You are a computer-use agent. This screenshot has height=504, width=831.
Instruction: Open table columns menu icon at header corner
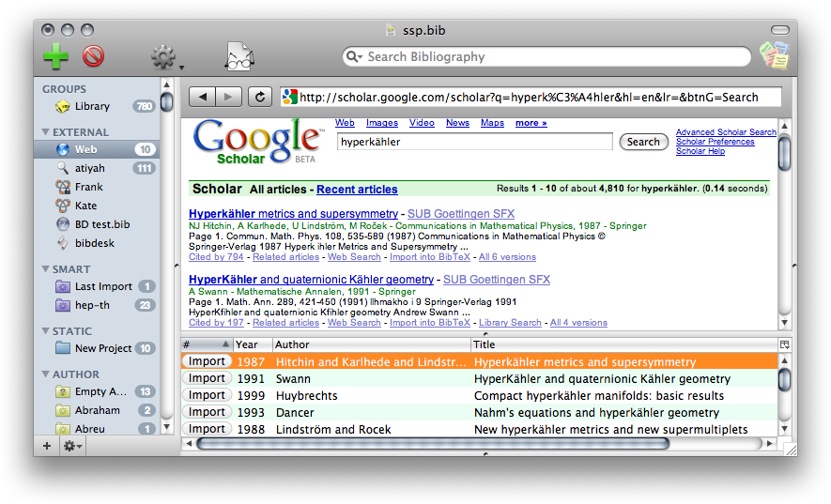point(784,344)
